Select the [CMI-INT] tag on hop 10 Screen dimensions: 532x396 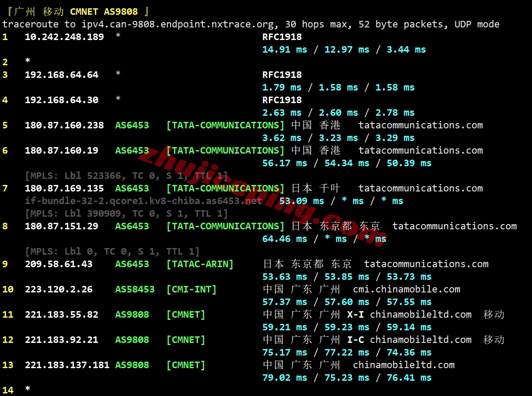coord(191,289)
